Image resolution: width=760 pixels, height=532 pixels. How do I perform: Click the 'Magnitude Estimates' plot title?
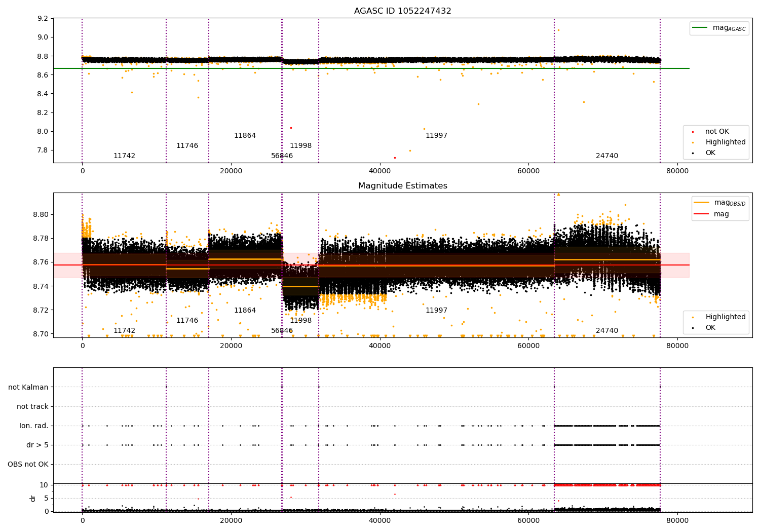point(402,186)
